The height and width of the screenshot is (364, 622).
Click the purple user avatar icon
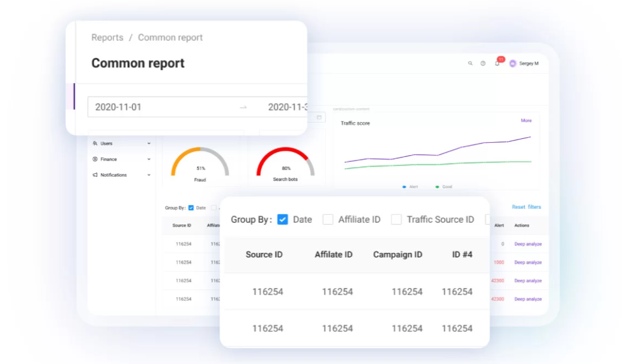(x=512, y=63)
